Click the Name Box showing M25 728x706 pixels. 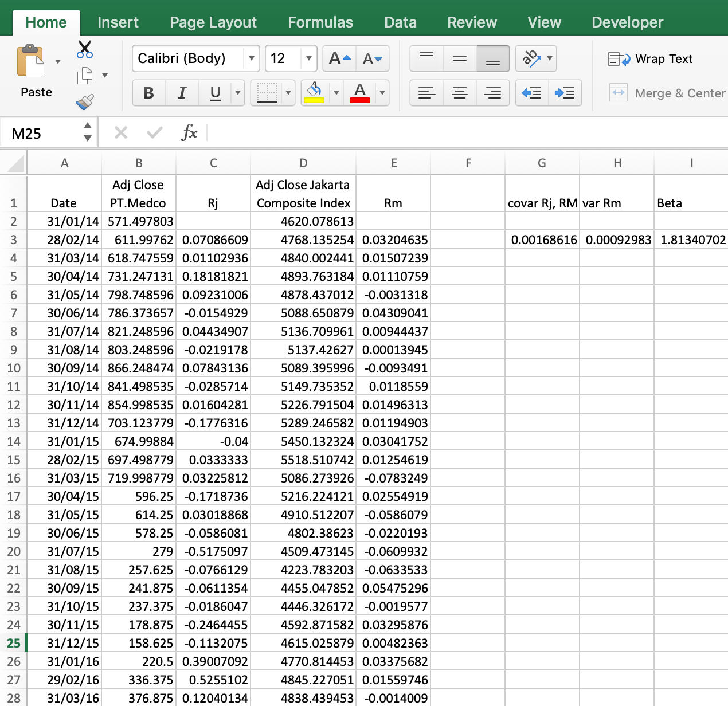point(43,134)
